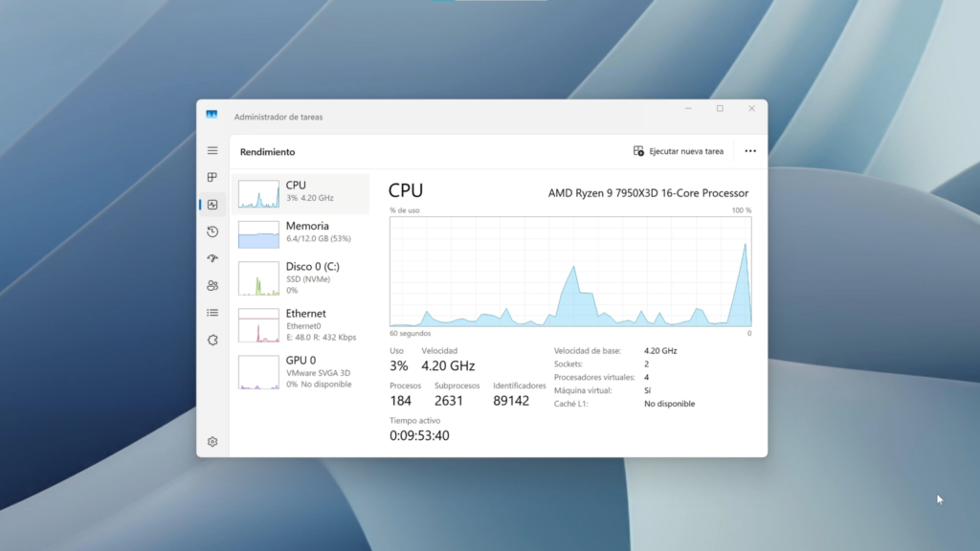
Task: Open the Services puzzle icon
Action: [x=212, y=340]
